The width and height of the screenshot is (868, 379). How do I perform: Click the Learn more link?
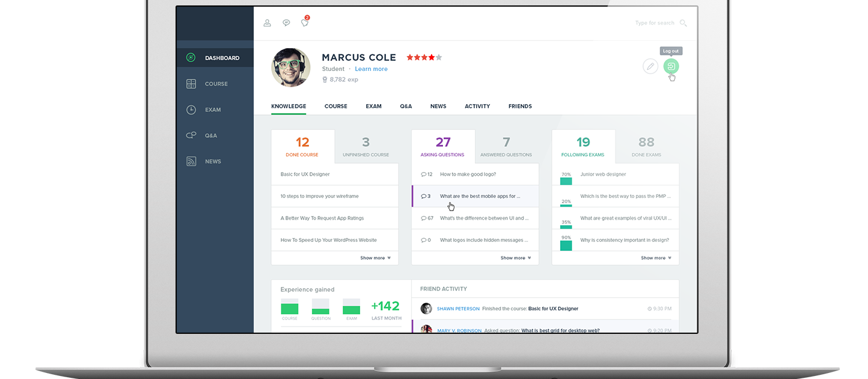(371, 69)
